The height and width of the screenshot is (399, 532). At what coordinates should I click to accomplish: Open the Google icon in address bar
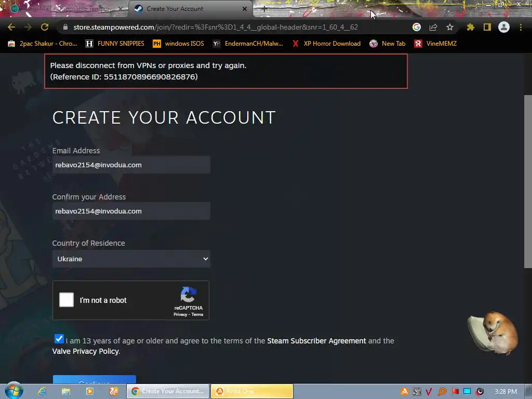(x=417, y=27)
